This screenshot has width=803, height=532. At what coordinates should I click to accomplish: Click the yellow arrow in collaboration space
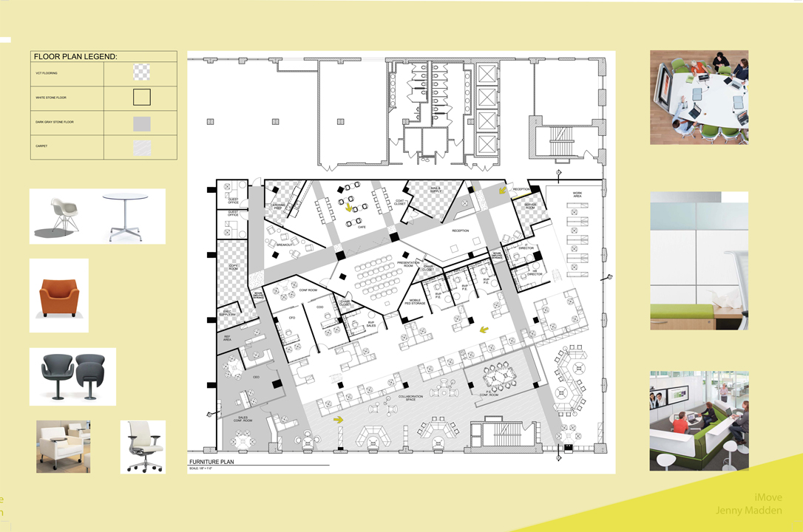click(x=339, y=420)
